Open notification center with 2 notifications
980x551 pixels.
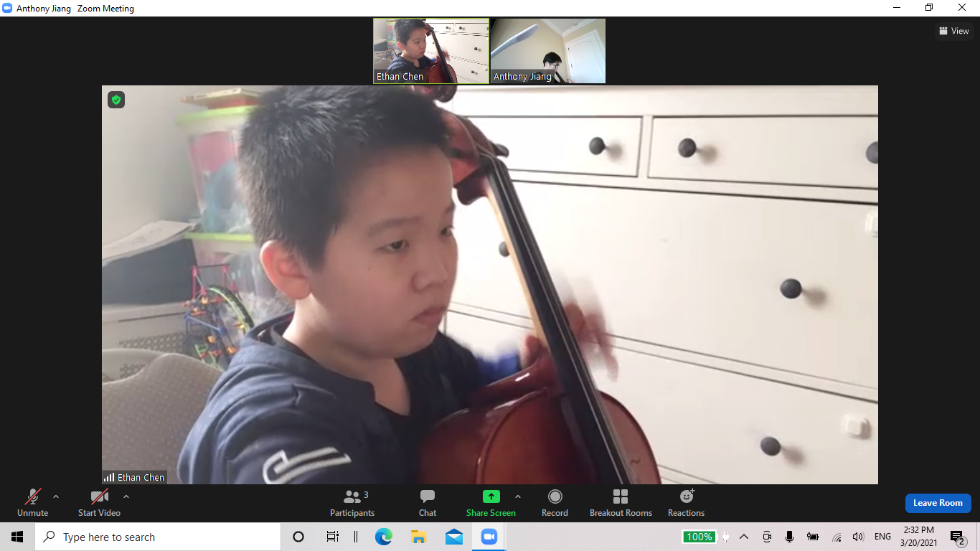pos(958,537)
